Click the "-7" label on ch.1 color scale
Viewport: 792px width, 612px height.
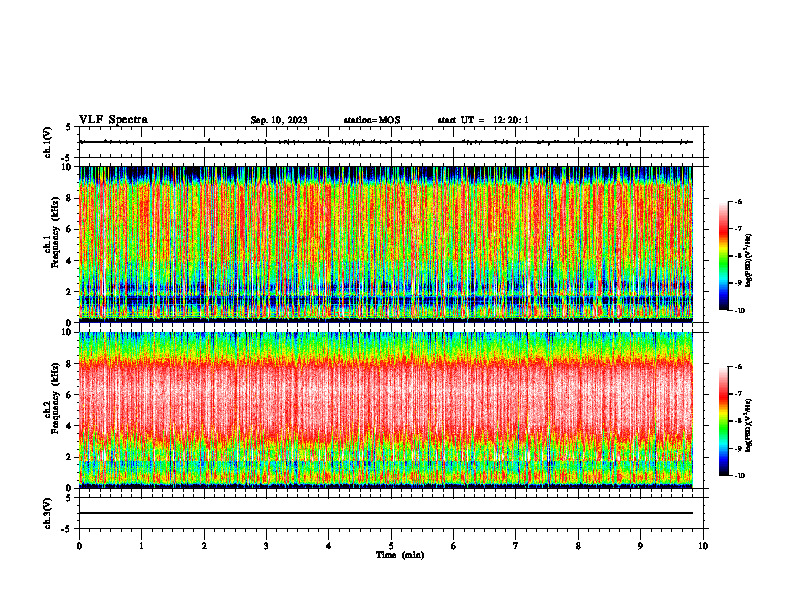point(738,229)
